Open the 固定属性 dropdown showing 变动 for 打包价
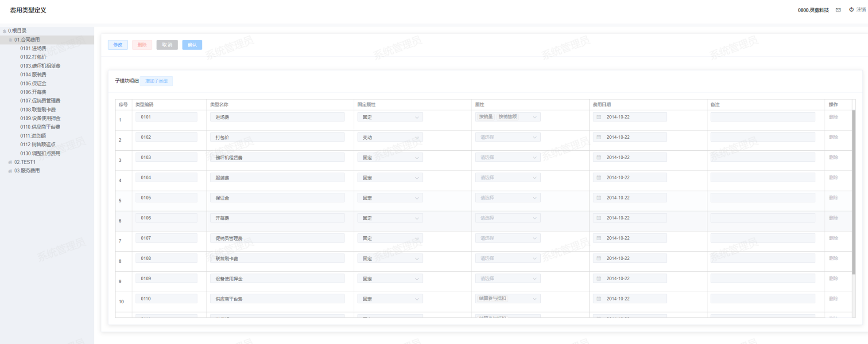This screenshot has height=344, width=868. pos(390,137)
